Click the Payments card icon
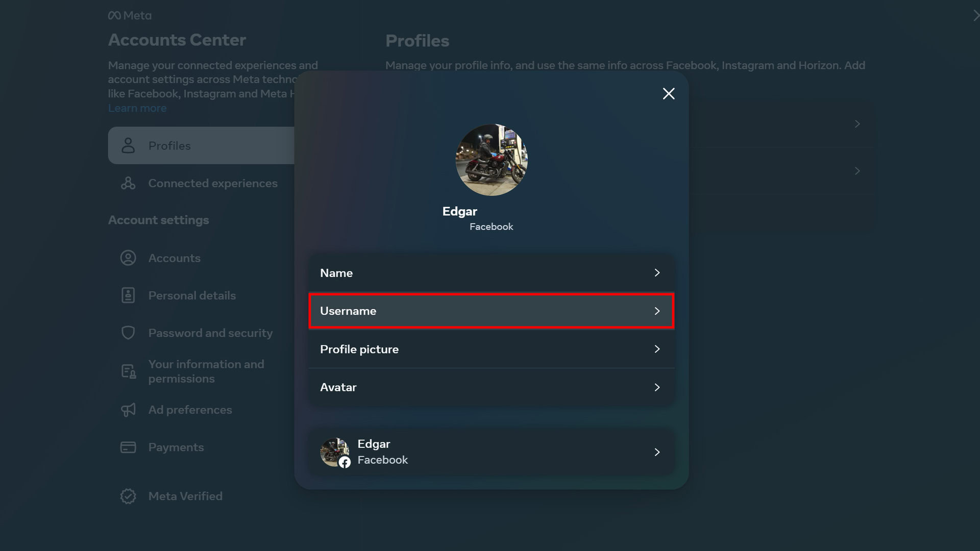Screen dimensions: 980x551 (128, 447)
